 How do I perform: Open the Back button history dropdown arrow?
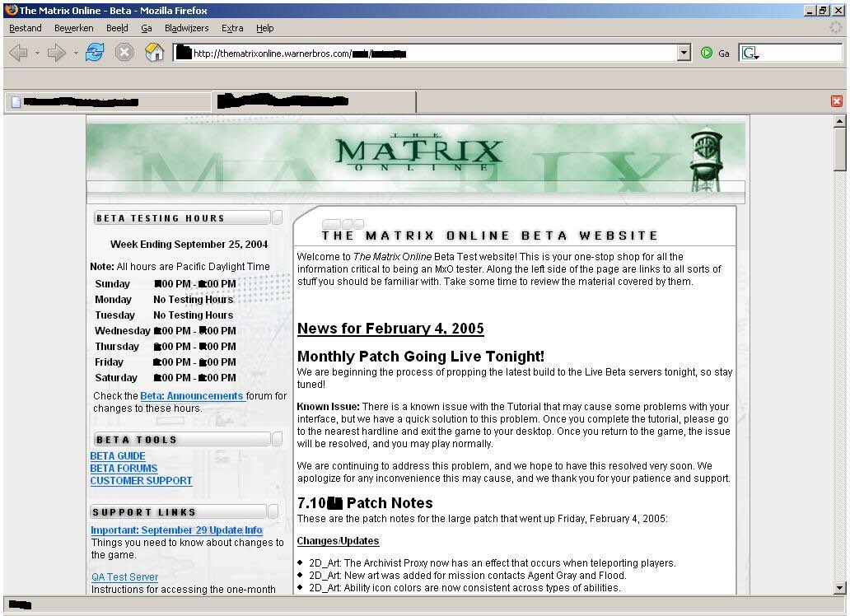coord(37,54)
